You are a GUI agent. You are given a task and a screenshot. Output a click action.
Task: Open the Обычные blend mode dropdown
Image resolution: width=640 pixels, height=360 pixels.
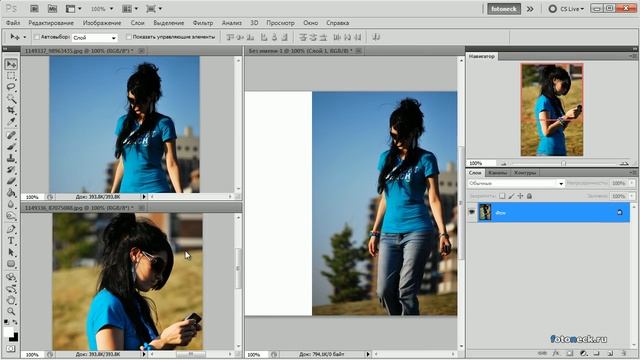(516, 183)
